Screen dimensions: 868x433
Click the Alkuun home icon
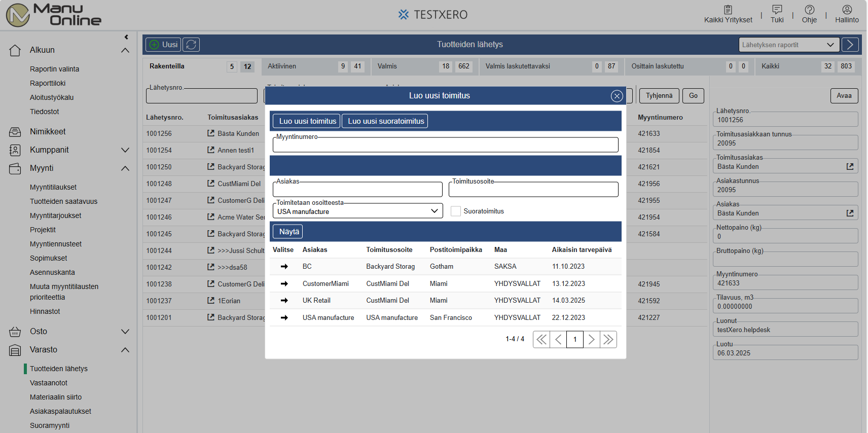tap(15, 50)
